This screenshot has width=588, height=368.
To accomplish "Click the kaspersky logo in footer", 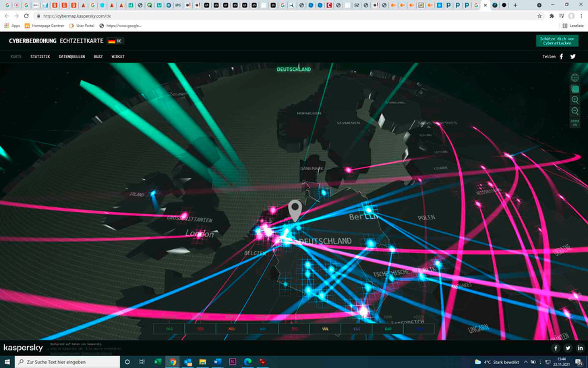I will click(23, 348).
